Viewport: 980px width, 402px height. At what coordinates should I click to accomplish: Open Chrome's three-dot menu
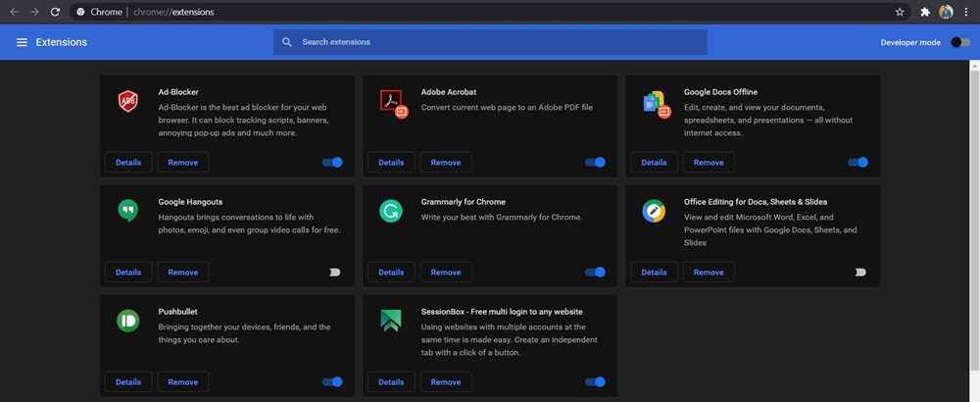click(x=967, y=12)
